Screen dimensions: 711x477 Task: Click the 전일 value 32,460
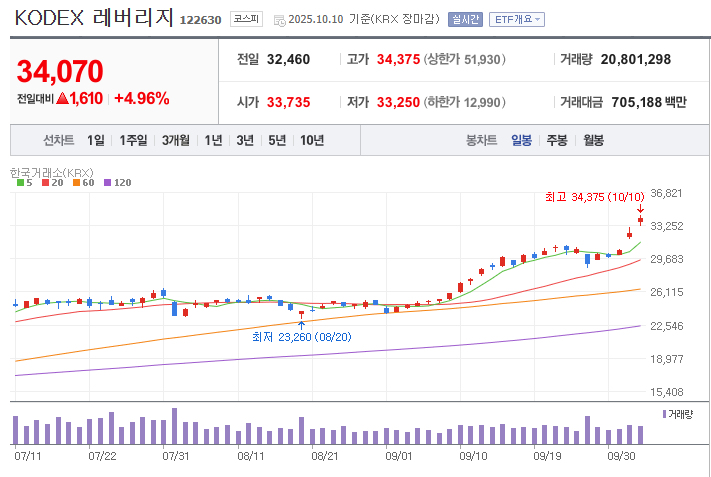(x=288, y=59)
